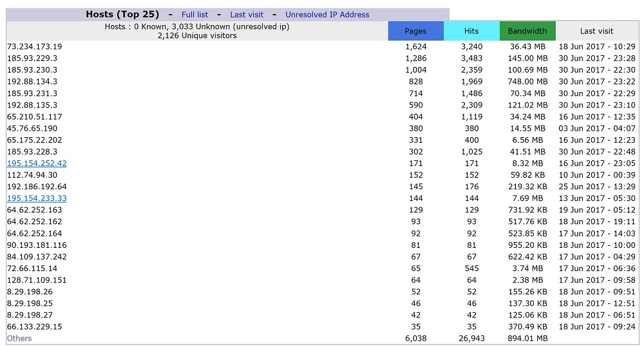
Task: Select host IP 84.109.137.242
Action: (x=37, y=257)
